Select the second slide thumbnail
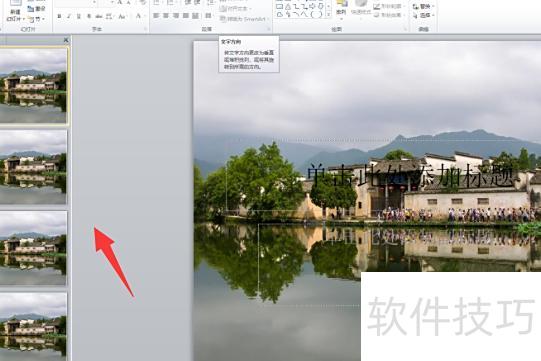Screen dimensions: 541x361 (33, 167)
